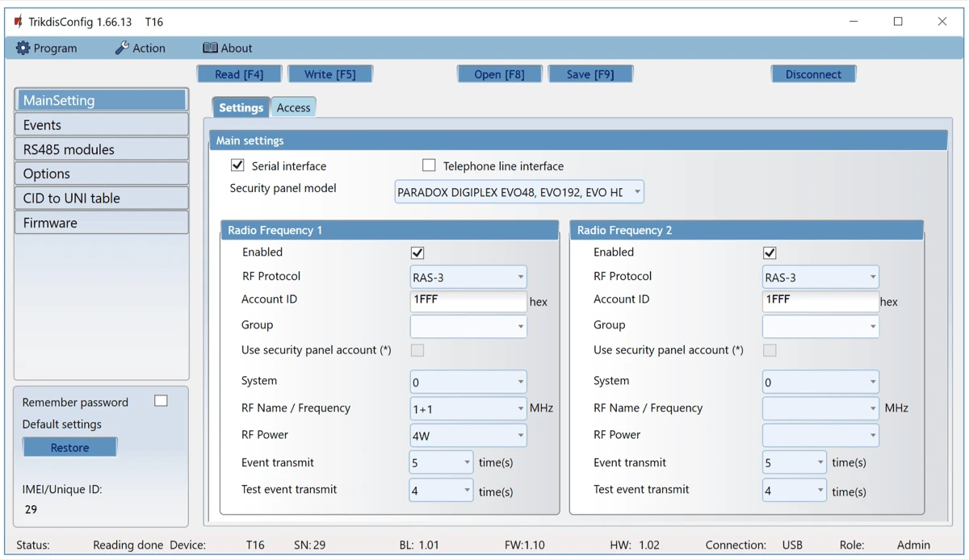Viewport: 969px width, 560px height.
Task: Enable the Telephone line interface checkbox
Action: tap(429, 165)
